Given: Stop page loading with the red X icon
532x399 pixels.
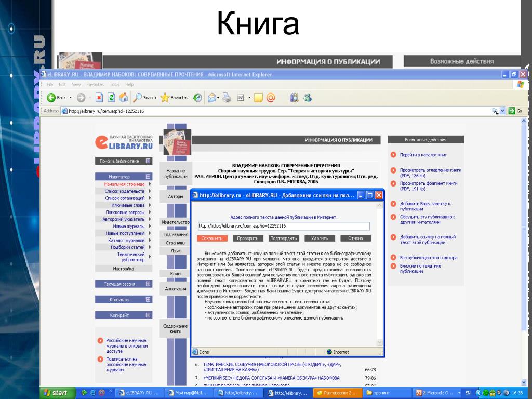Looking at the screenshot, I should click(99, 98).
